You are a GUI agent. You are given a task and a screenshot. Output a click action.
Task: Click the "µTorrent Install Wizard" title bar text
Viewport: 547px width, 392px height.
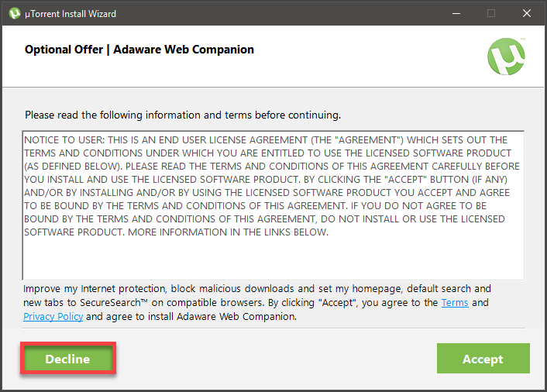(70, 13)
